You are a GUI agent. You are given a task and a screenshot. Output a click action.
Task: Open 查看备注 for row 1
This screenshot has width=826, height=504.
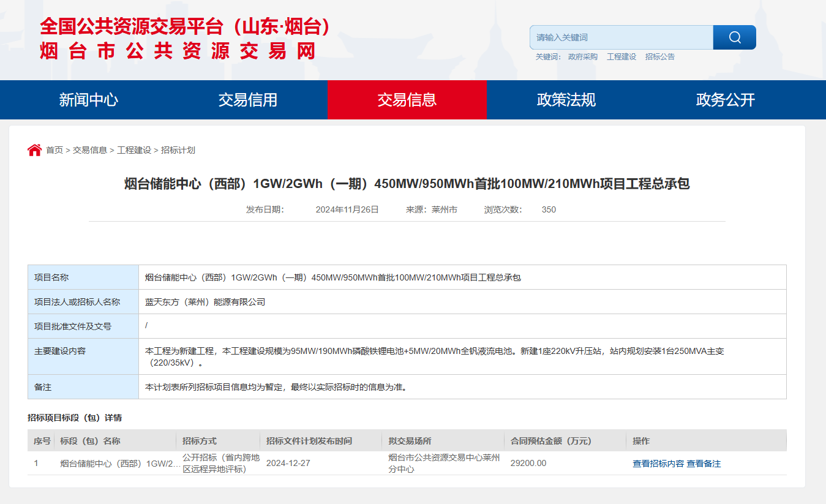point(704,464)
